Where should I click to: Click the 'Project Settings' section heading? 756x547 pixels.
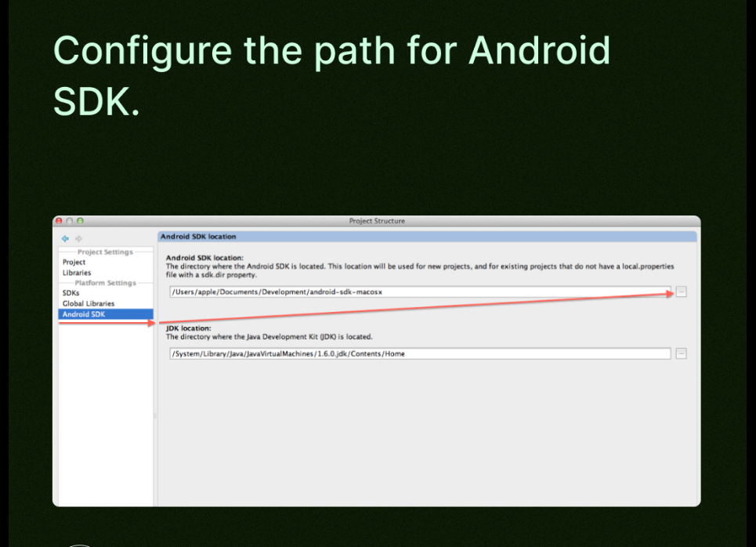pyautogui.click(x=105, y=252)
